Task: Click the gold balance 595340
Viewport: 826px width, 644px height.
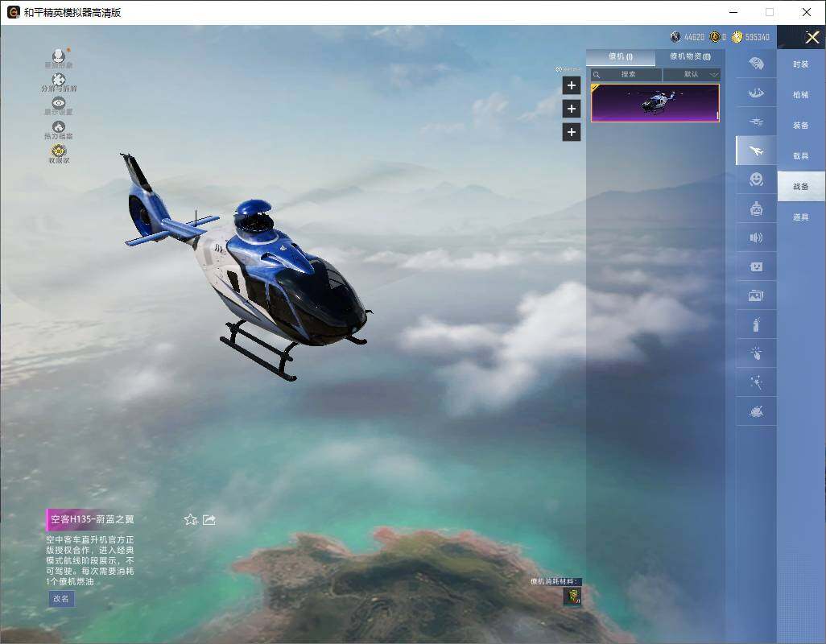Action: [758, 37]
